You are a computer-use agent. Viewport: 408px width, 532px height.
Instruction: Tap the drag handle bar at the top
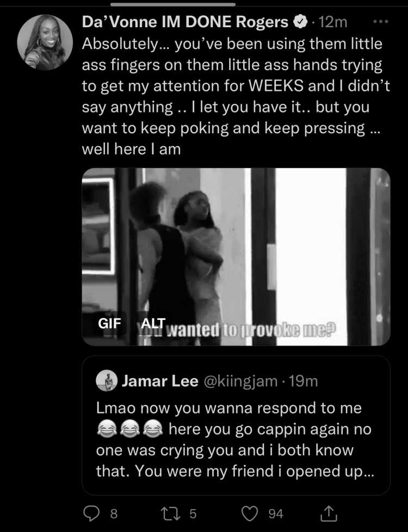(x=173, y=4)
